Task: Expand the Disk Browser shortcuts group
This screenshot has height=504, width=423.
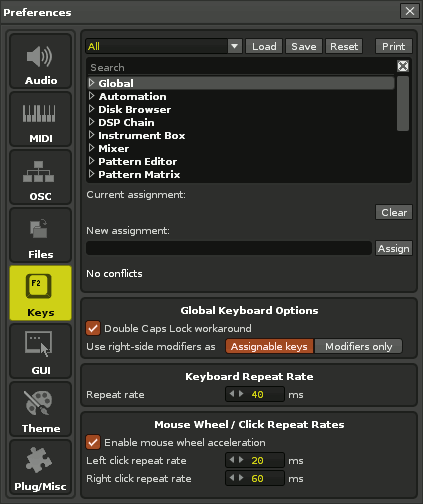Action: 92,109
